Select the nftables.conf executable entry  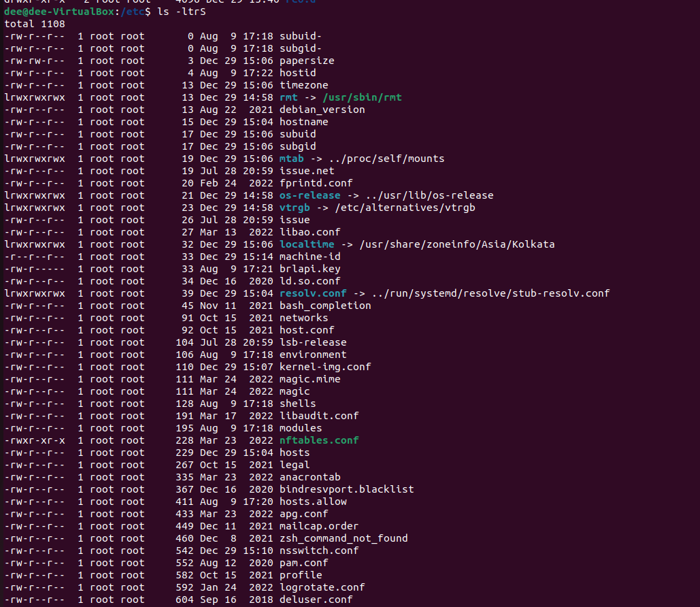pos(318,440)
